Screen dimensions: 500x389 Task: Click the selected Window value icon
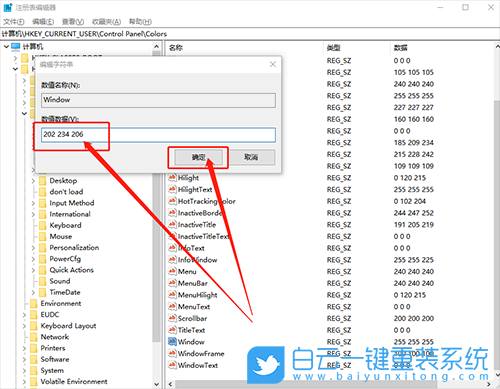[172, 342]
